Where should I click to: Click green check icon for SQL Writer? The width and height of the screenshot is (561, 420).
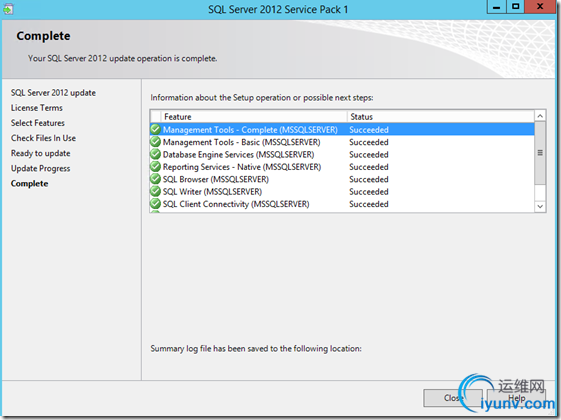(155, 191)
